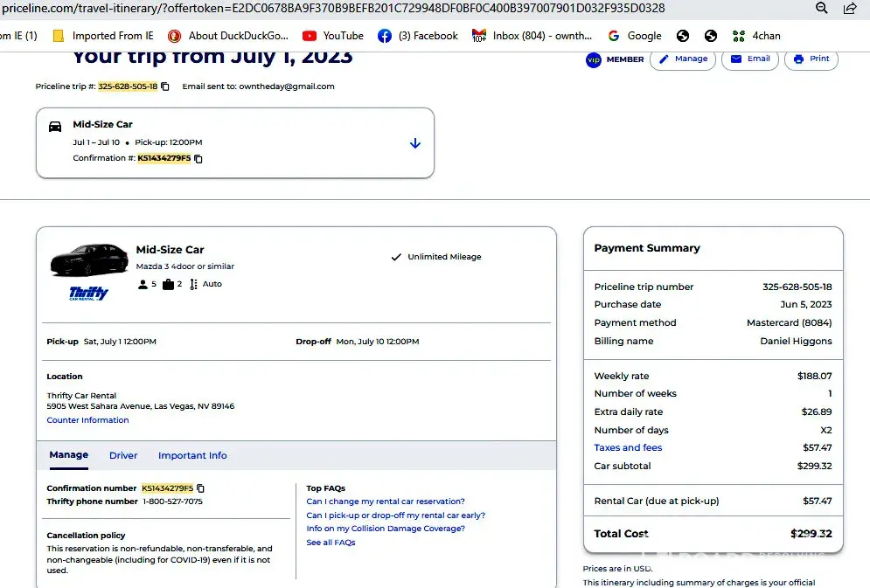
Task: Click the Total Cost $299.32 amount
Action: tap(811, 534)
